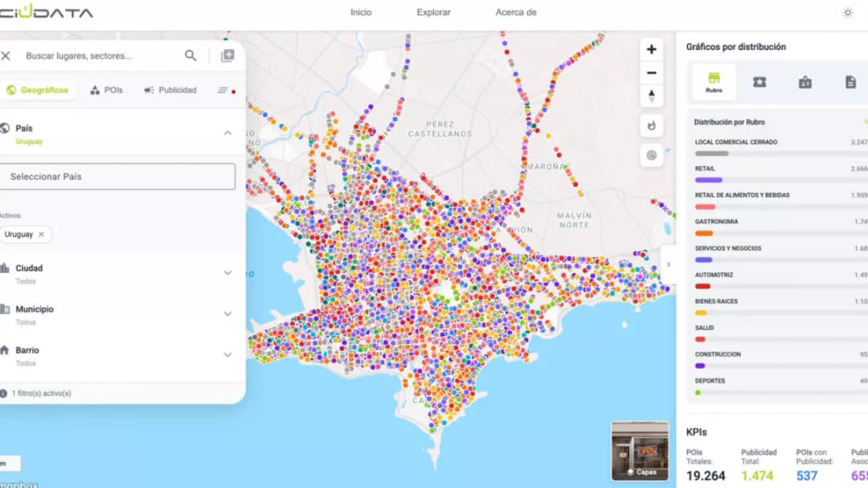Open the Seleccionar País dropdown
The width and height of the screenshot is (868, 488).
117,176
